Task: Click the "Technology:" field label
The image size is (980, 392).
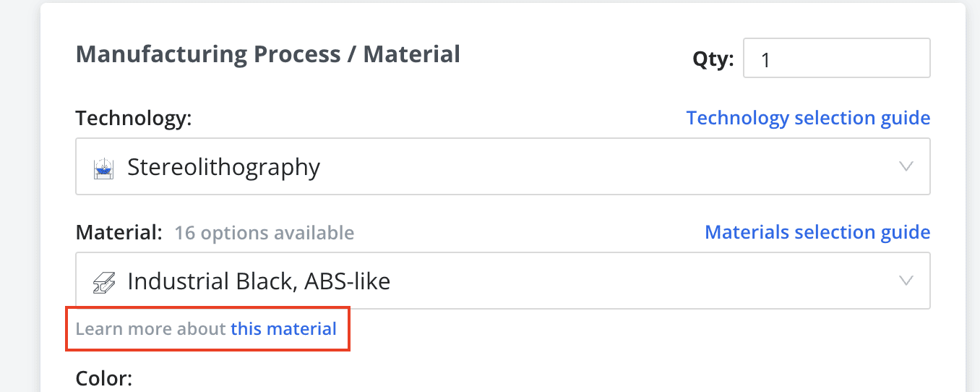Action: click(134, 118)
